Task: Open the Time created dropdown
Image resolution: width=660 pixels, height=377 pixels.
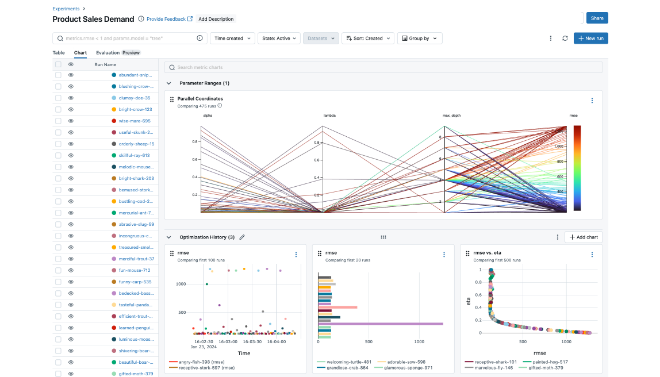Action: [232, 38]
